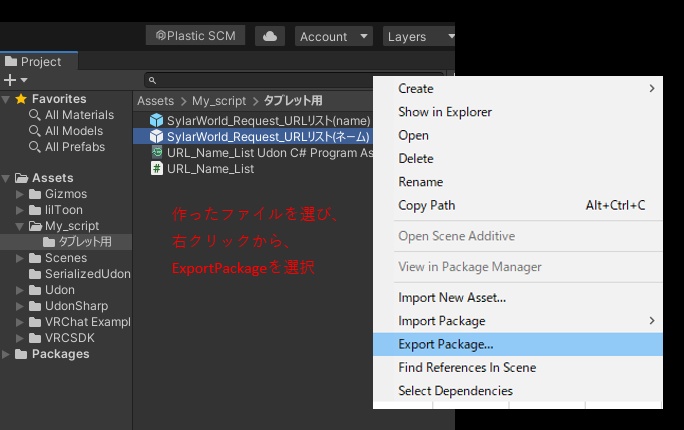This screenshot has height=430, width=684.
Task: Click the Gizmos folder icon
Action: pos(35,194)
